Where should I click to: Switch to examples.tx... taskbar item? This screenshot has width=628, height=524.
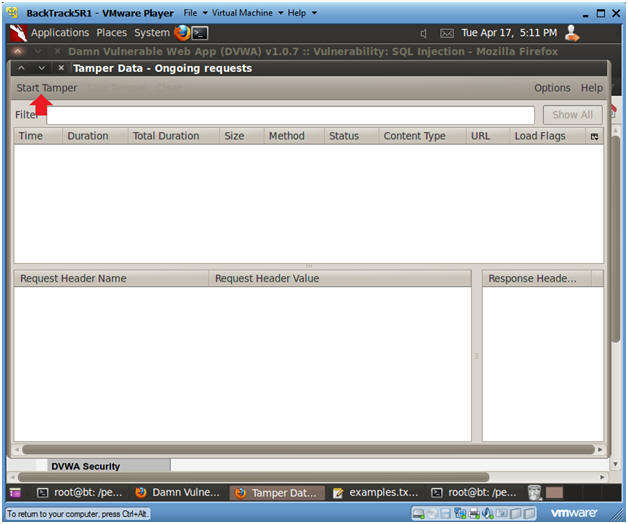click(x=376, y=493)
